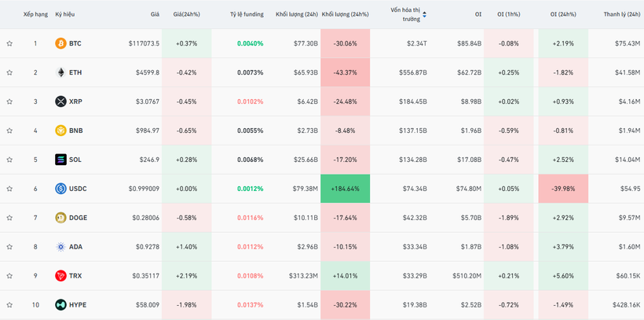Image resolution: width=644 pixels, height=320 pixels.
Task: Sort by Tỷ lệ funding header
Action: click(x=246, y=14)
